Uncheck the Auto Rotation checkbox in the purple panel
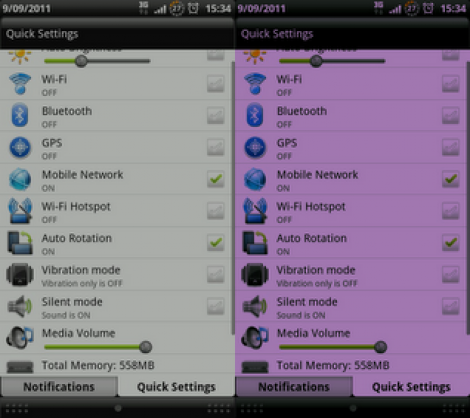The image size is (470, 418). 451,242
